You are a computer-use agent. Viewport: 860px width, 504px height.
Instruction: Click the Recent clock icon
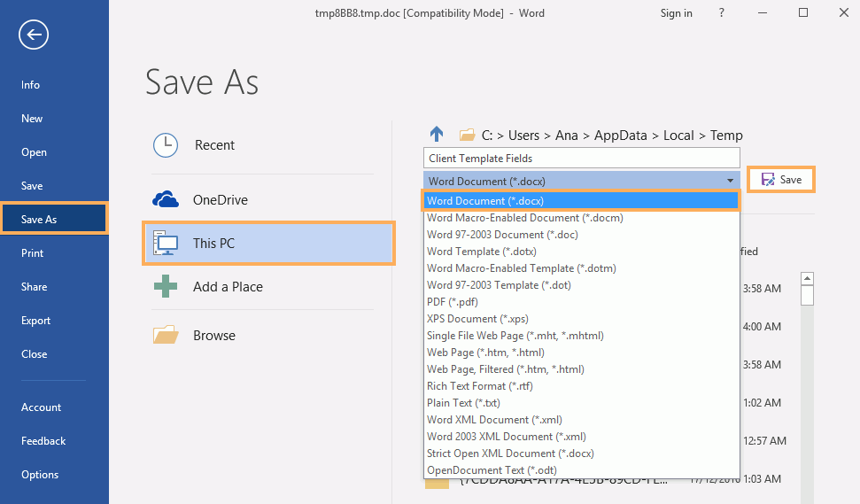[166, 145]
